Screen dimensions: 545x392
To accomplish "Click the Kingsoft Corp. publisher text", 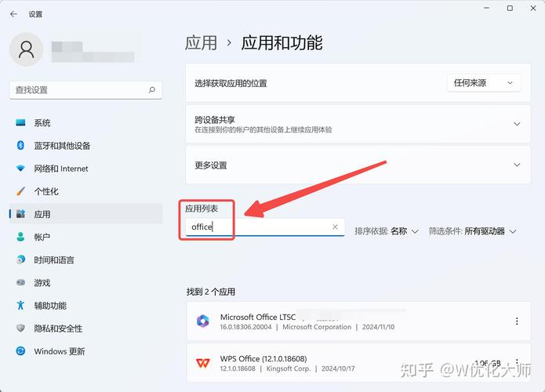I will point(288,368).
